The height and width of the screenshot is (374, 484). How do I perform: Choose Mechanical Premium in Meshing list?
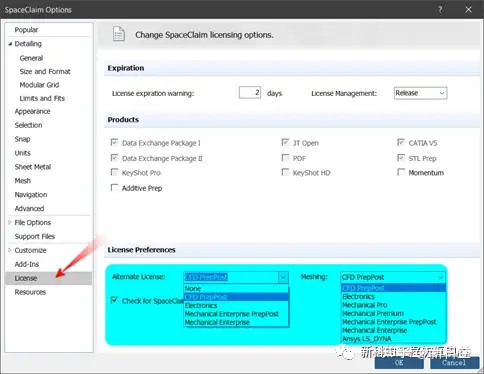click(x=393, y=313)
